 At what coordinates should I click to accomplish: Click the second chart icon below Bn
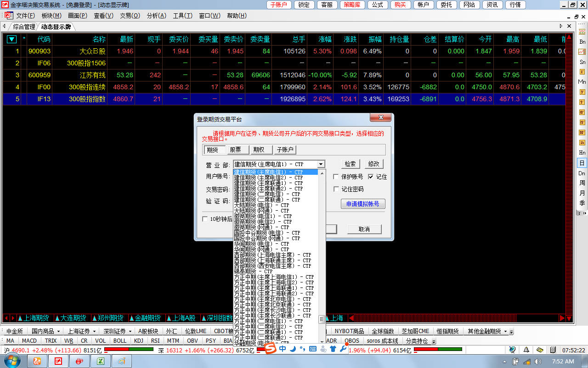click(x=582, y=52)
